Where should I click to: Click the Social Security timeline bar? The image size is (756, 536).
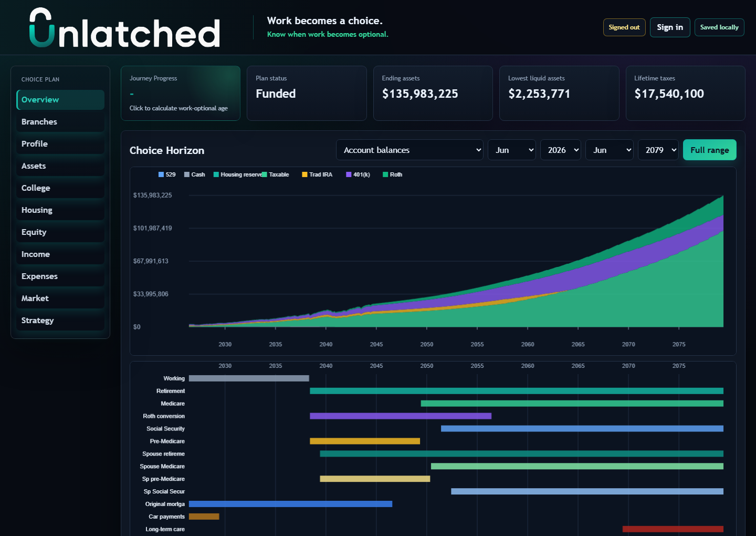click(x=582, y=429)
